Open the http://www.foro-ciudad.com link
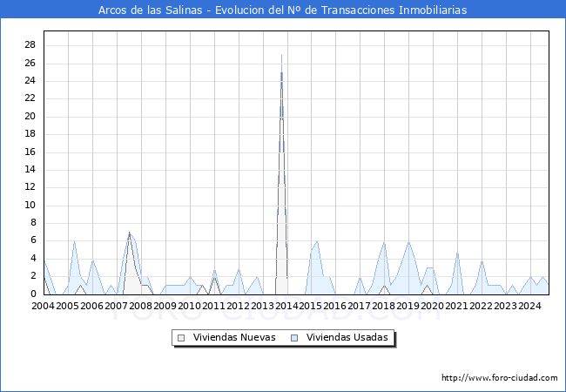The image size is (566, 392). pos(500,378)
